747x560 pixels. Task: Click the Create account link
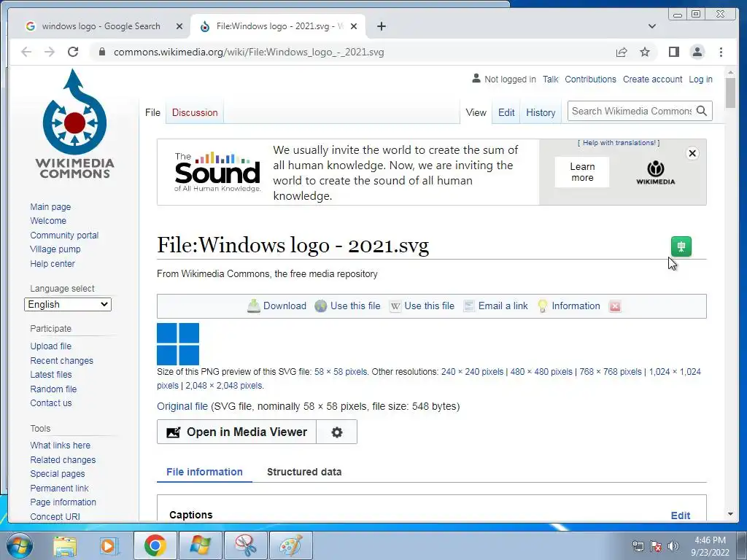(x=652, y=79)
